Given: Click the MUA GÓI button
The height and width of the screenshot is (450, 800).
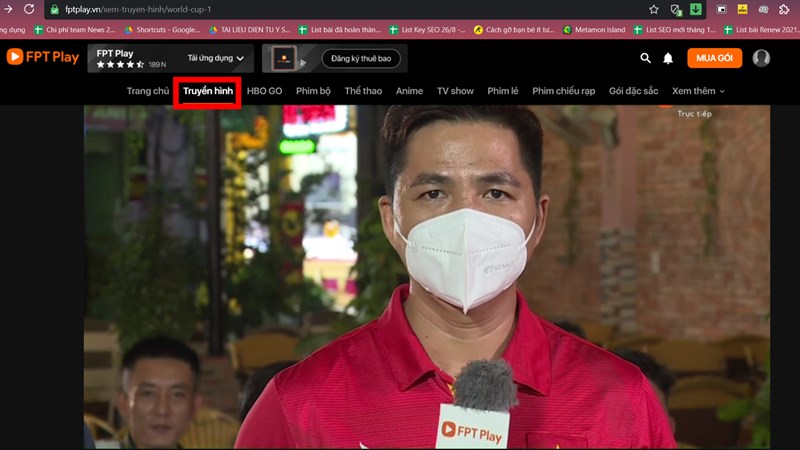Looking at the screenshot, I should 714,58.
